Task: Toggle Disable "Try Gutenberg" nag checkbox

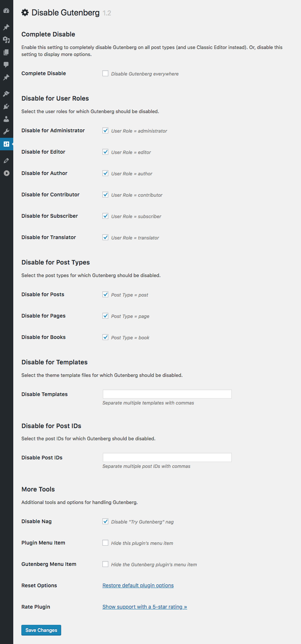Action: [105, 521]
